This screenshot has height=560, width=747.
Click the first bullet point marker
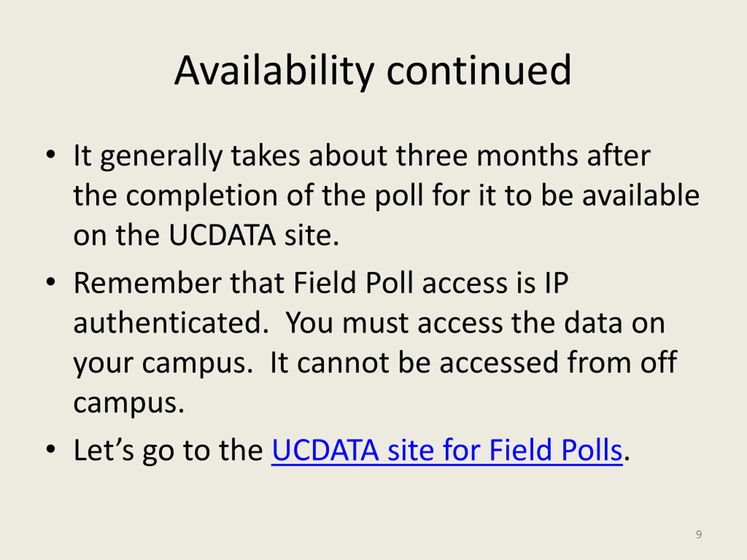(50, 155)
